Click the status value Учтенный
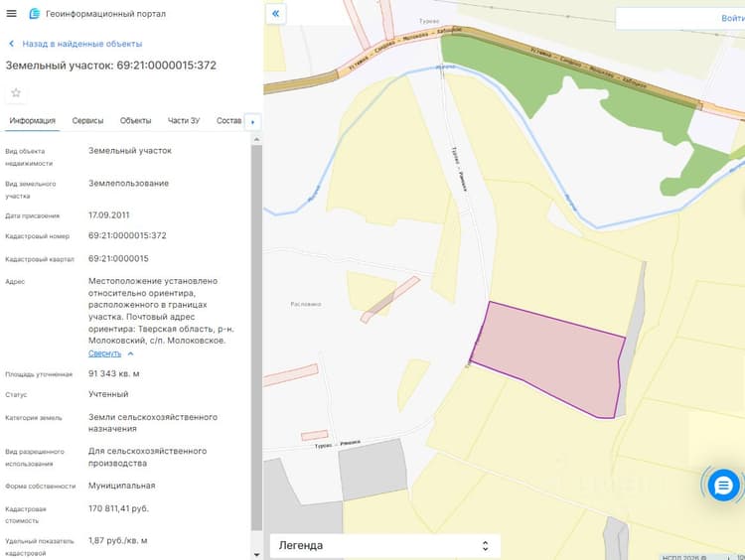The height and width of the screenshot is (560, 745). (x=108, y=394)
